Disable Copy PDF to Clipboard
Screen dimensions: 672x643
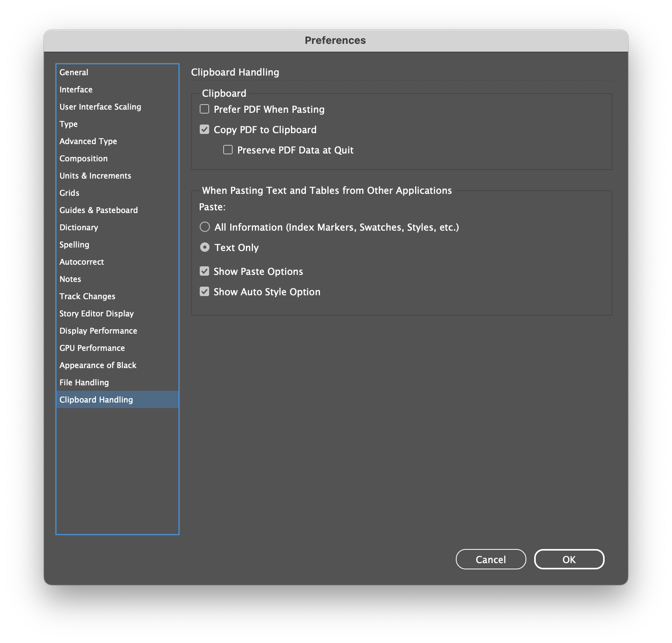coord(204,129)
